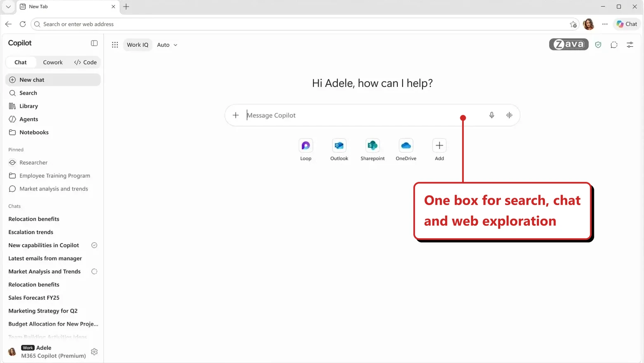
Task: Click the loading circle on Market Analysis and Trends
Action: click(x=94, y=272)
